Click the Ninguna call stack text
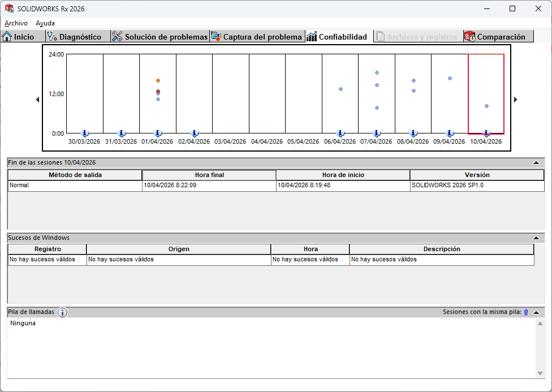Image resolution: width=552 pixels, height=392 pixels. [x=23, y=324]
